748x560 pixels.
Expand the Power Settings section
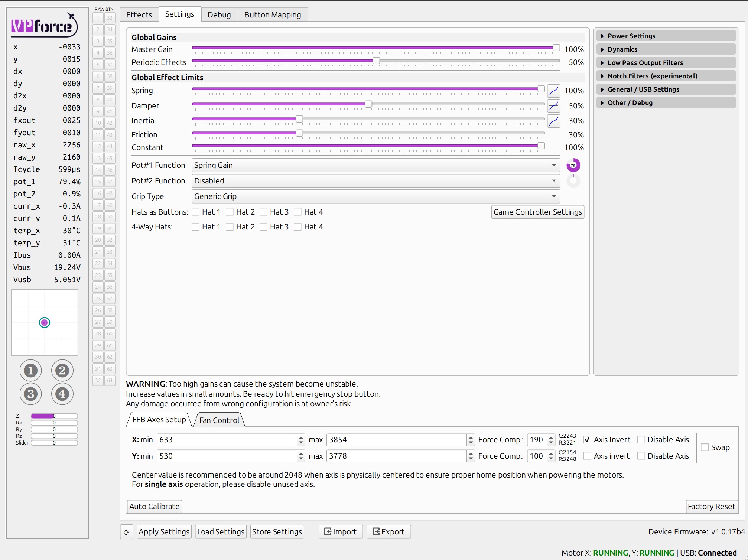pos(666,36)
